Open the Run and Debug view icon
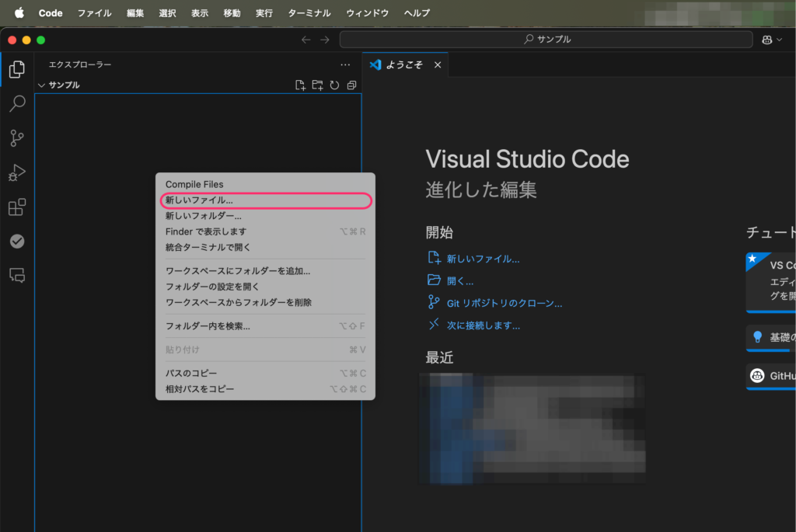The image size is (796, 532). [x=16, y=172]
